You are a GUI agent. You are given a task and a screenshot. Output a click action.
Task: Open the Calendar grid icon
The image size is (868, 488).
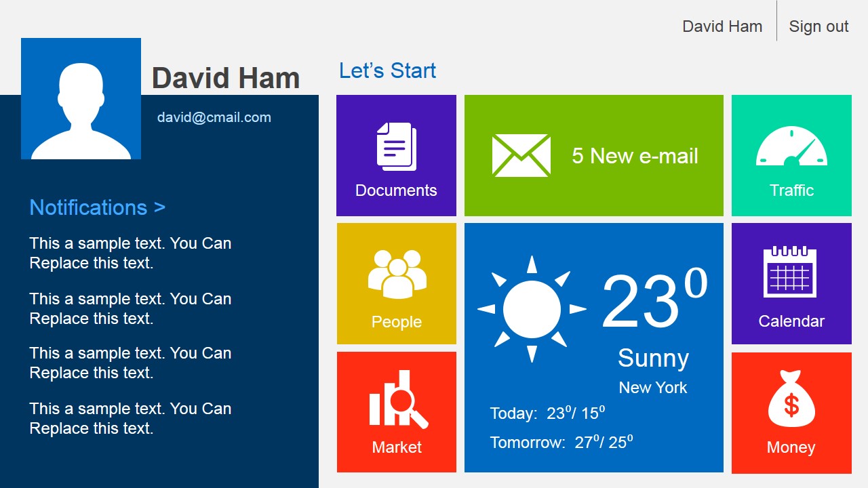(x=790, y=271)
